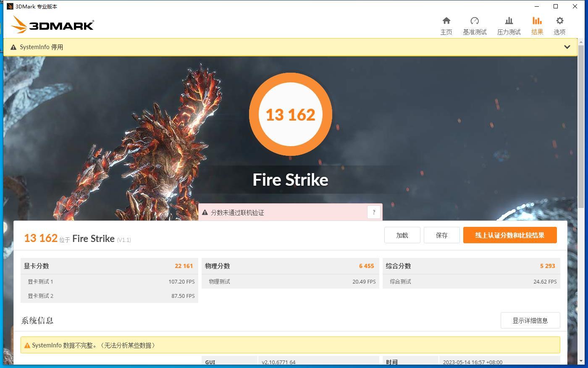Click the 13 162 score circle
The image size is (588, 368).
[291, 114]
